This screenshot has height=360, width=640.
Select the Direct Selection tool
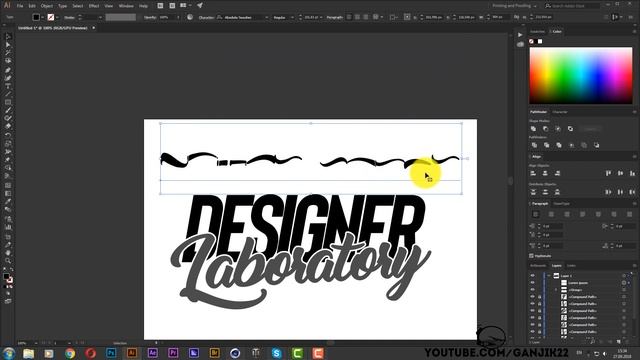click(x=8, y=45)
